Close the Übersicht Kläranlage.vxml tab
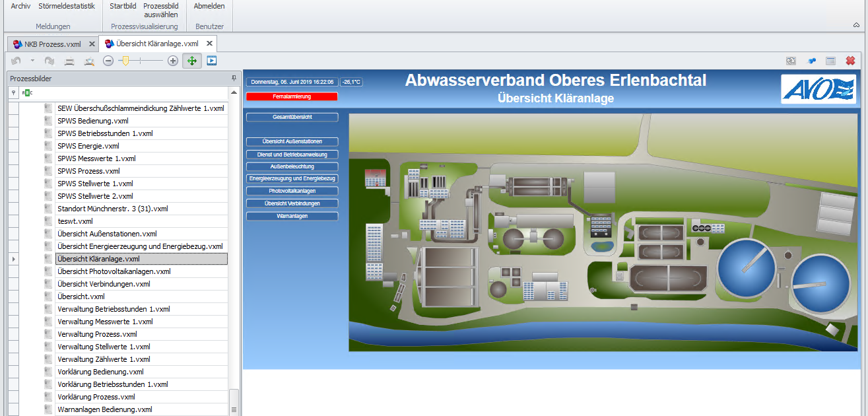Image resolution: width=868 pixels, height=416 pixels. point(209,44)
